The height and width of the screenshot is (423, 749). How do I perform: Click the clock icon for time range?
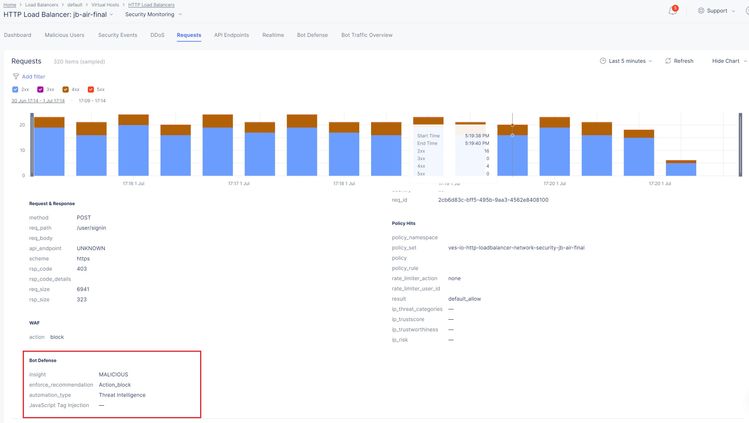coord(602,61)
